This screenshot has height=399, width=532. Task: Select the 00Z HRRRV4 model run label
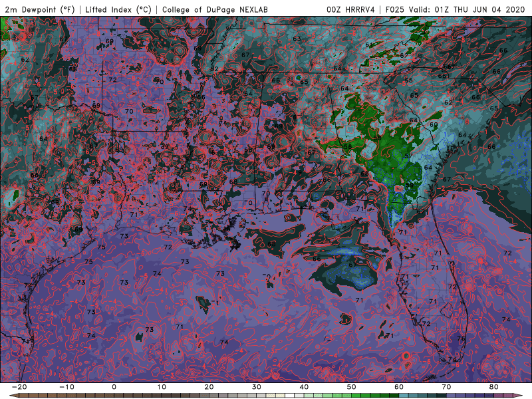[350, 9]
